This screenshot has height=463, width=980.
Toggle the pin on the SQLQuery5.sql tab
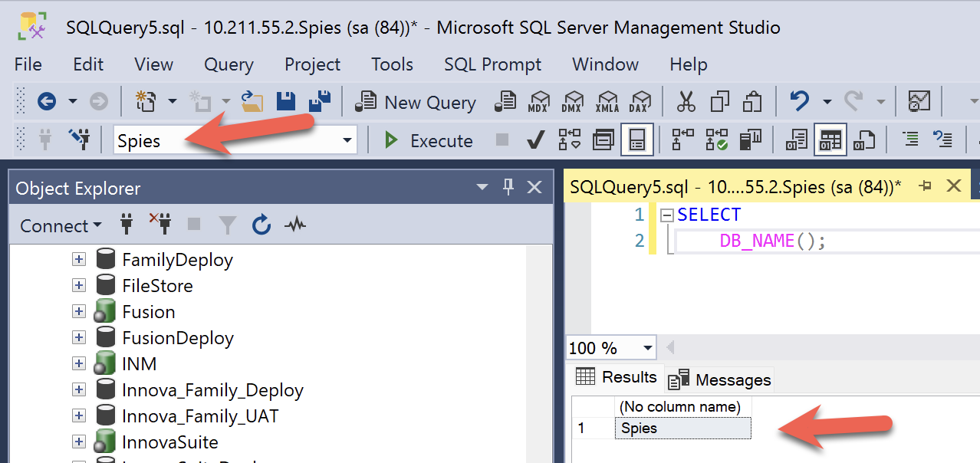[x=926, y=186]
